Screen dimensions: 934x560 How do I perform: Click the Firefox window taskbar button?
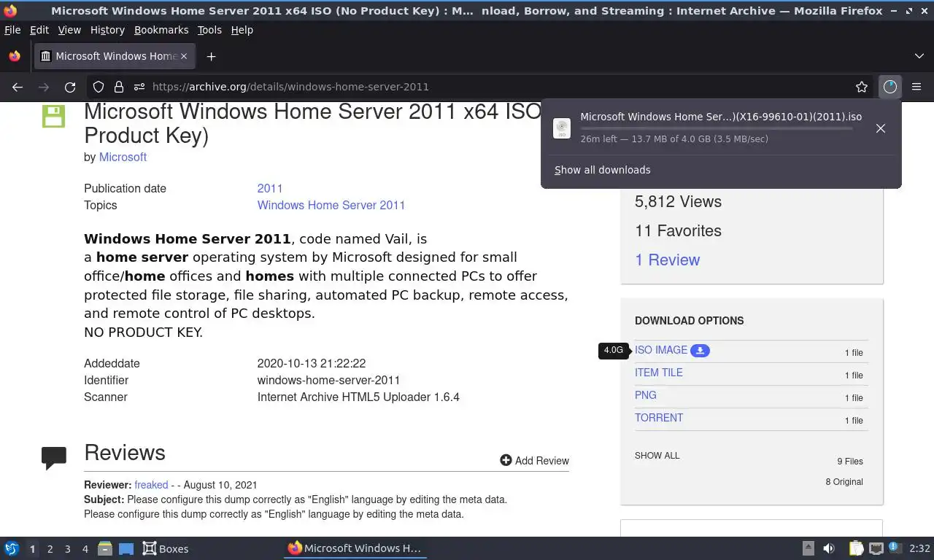pyautogui.click(x=355, y=548)
